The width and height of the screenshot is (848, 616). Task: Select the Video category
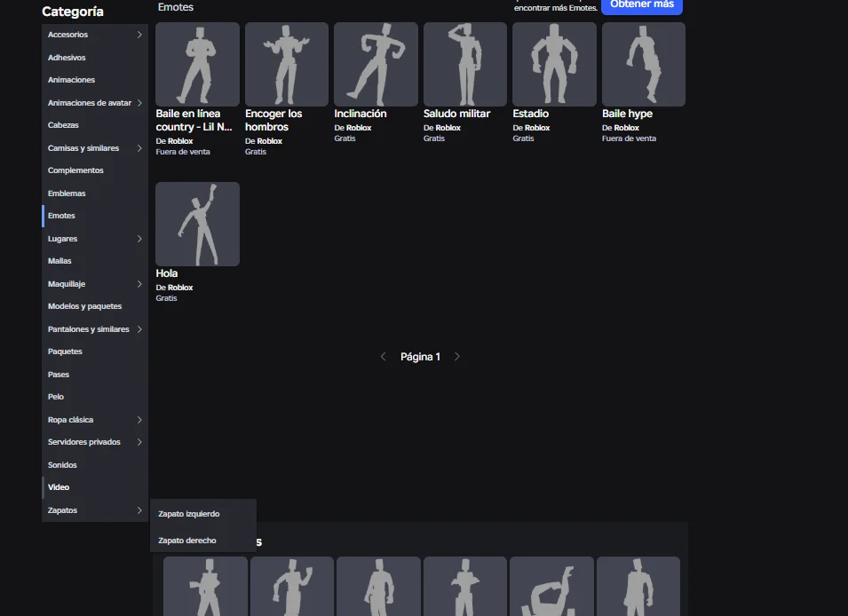tap(59, 487)
